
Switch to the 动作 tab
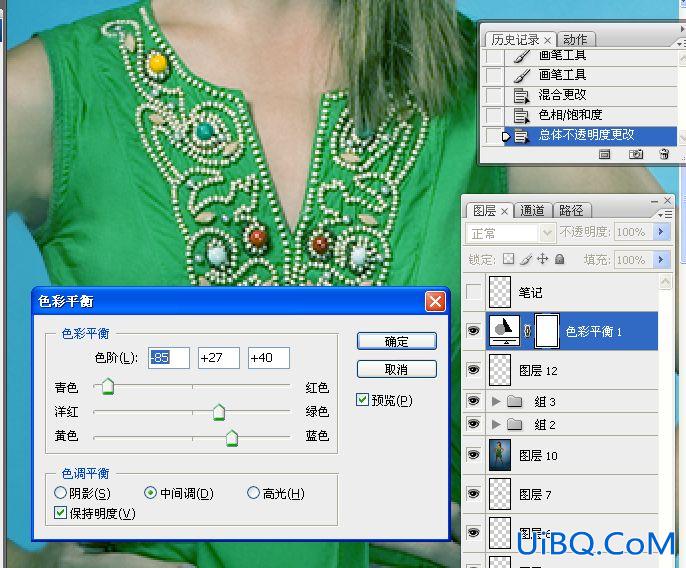tap(575, 40)
